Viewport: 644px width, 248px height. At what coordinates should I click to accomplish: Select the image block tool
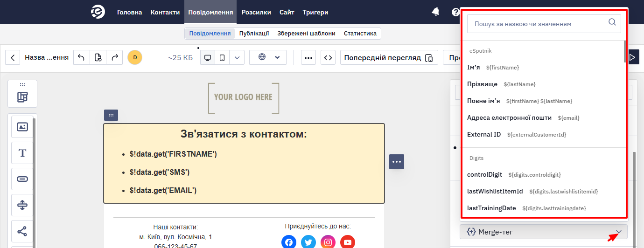point(22,127)
